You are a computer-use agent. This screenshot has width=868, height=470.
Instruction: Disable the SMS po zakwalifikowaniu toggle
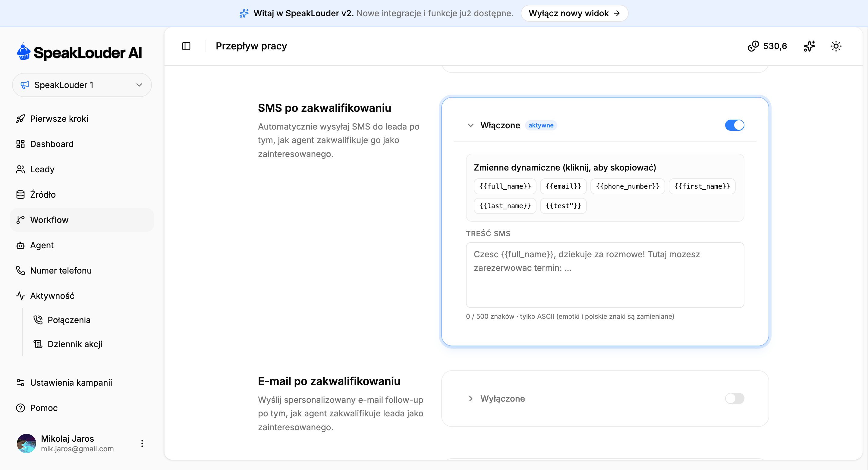tap(734, 125)
